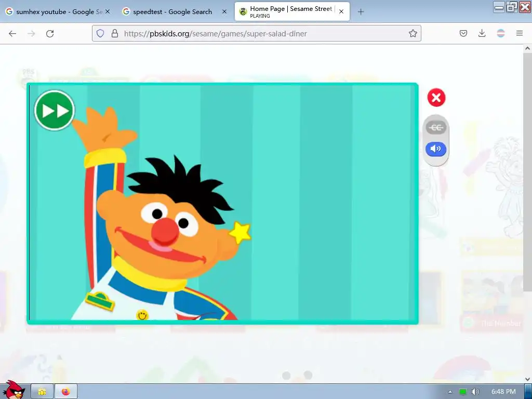Viewport: 532px width, 399px height.
Task: Go forward to the next page
Action: point(31,33)
